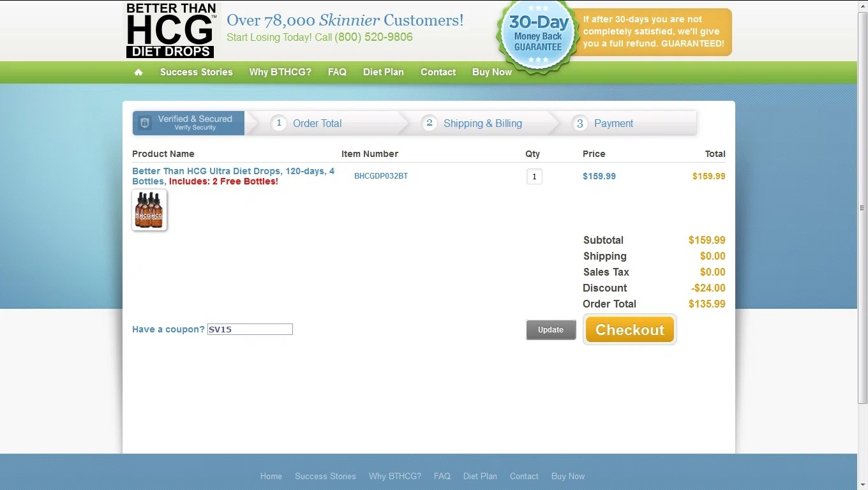Open Contact in the top navigation bar
This screenshot has width=868, height=490.
pos(438,72)
